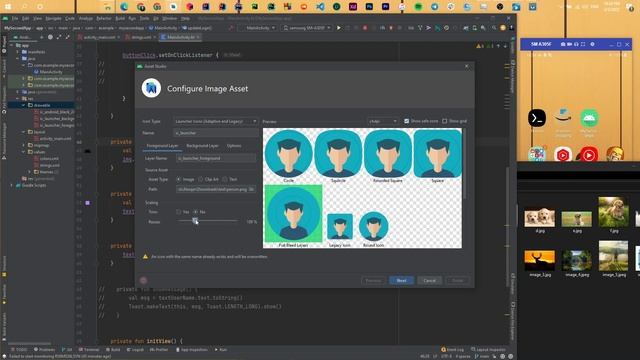Collapse the values folder in project tree
640x360 pixels.
pyautogui.click(x=24, y=152)
